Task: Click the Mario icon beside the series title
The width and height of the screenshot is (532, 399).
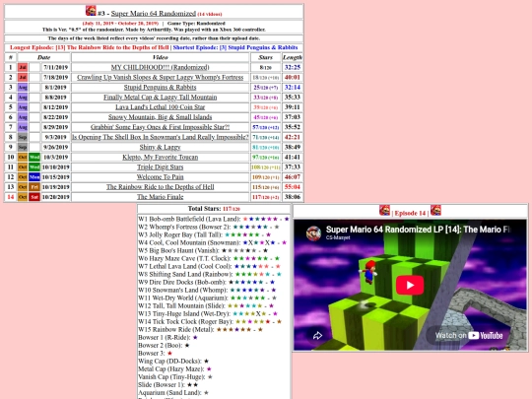Action: (x=91, y=11)
